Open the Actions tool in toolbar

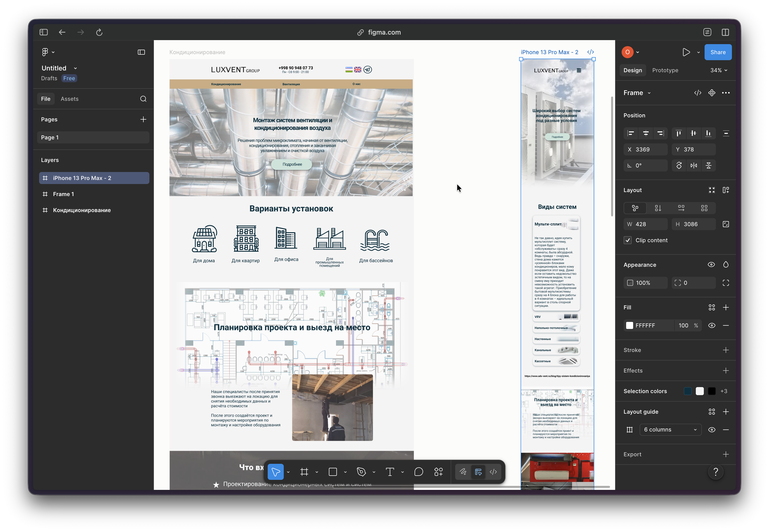(x=438, y=472)
